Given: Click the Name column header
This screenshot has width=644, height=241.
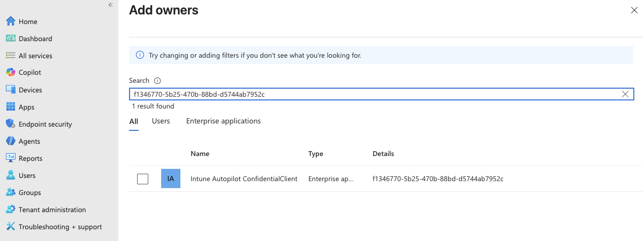Looking at the screenshot, I should [200, 154].
